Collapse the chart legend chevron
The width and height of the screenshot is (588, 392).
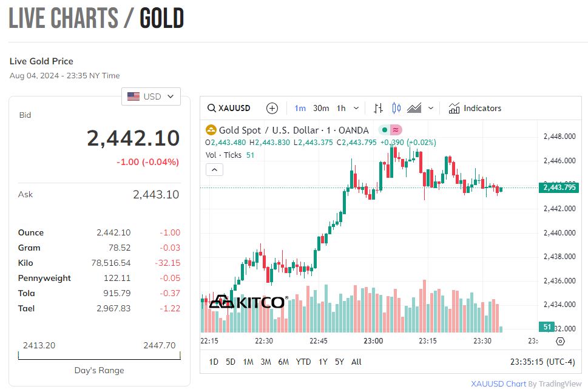pyautogui.click(x=214, y=170)
